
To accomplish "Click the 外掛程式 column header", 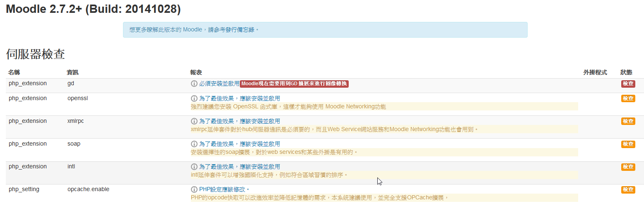I will pos(595,72).
